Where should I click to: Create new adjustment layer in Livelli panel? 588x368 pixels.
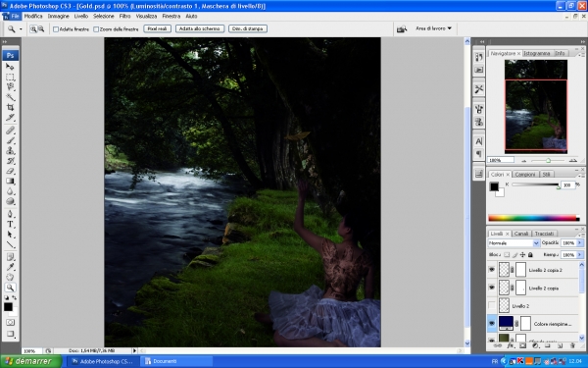point(535,345)
